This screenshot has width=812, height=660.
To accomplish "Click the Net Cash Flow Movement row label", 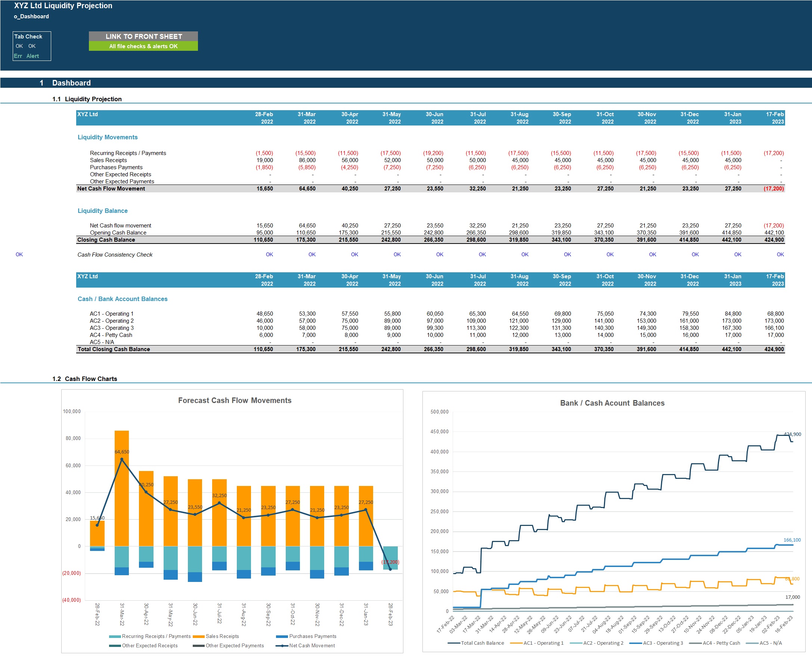I will (111, 189).
